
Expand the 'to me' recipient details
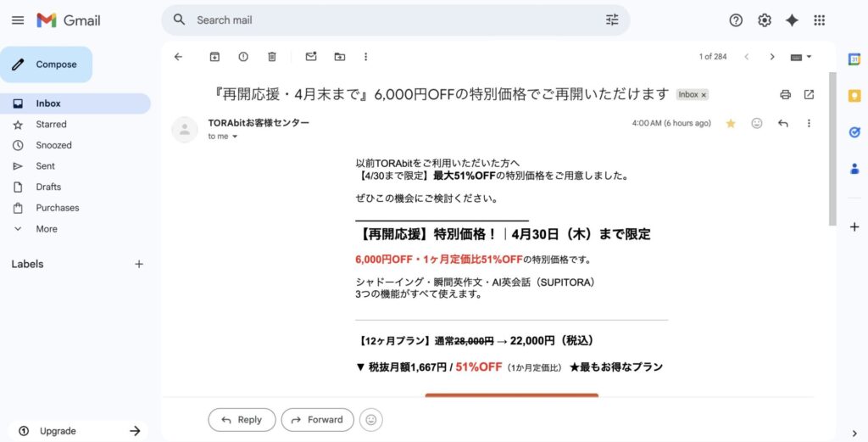pos(235,137)
